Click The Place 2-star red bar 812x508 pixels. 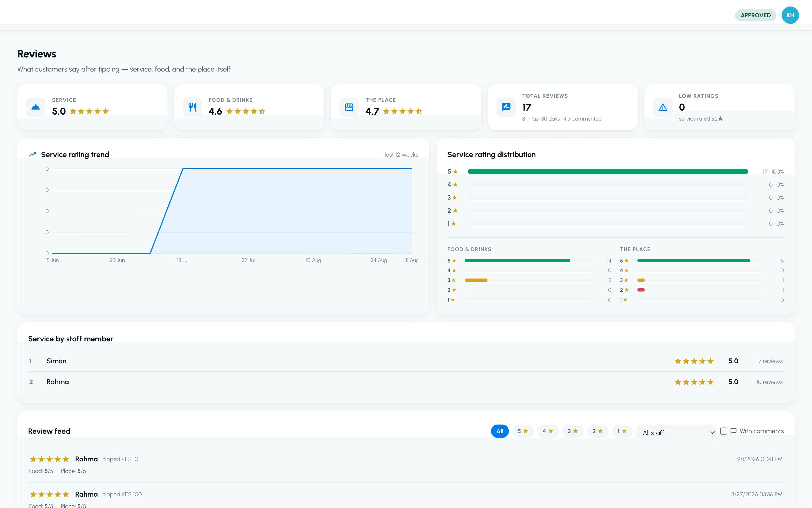(641, 290)
